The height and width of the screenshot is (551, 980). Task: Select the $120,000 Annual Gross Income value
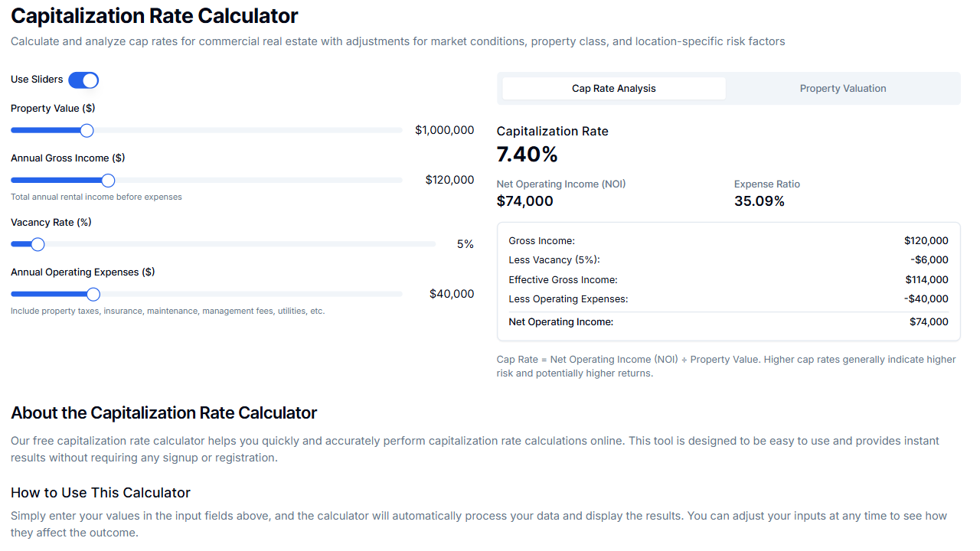click(x=449, y=180)
